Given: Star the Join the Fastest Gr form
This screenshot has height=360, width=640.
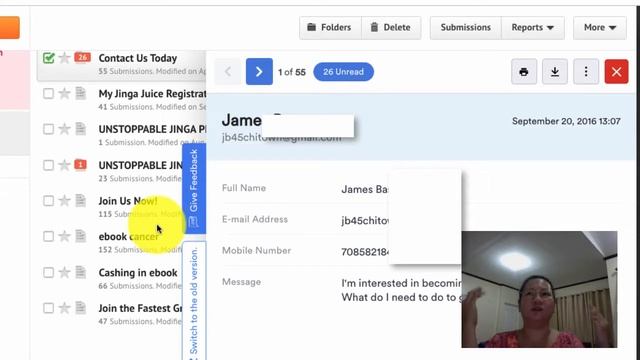Looking at the screenshot, I should click(64, 308).
